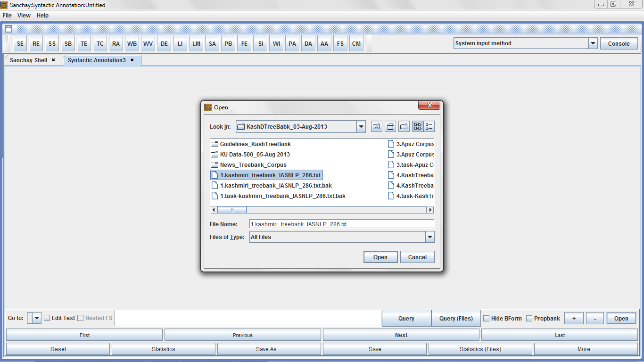Click the PA toolbar button

tap(292, 44)
